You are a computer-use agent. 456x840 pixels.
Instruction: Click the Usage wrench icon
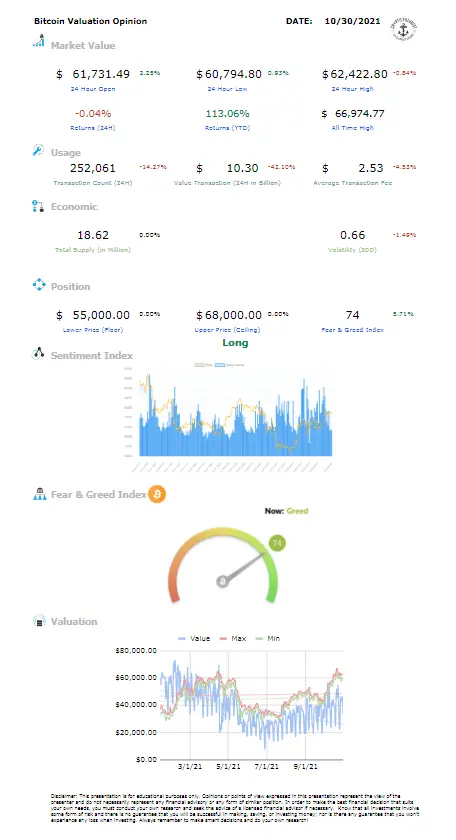[x=38, y=151]
